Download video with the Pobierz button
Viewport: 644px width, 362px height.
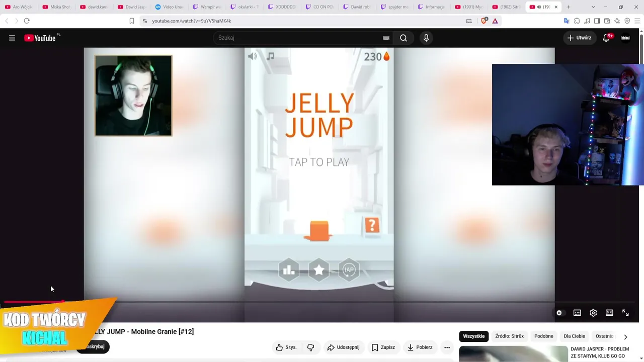420,347
